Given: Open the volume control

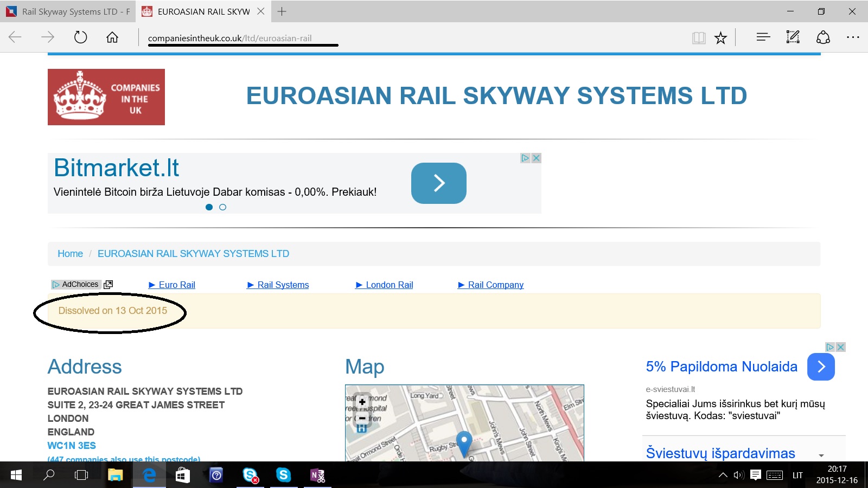Looking at the screenshot, I should click(x=739, y=476).
